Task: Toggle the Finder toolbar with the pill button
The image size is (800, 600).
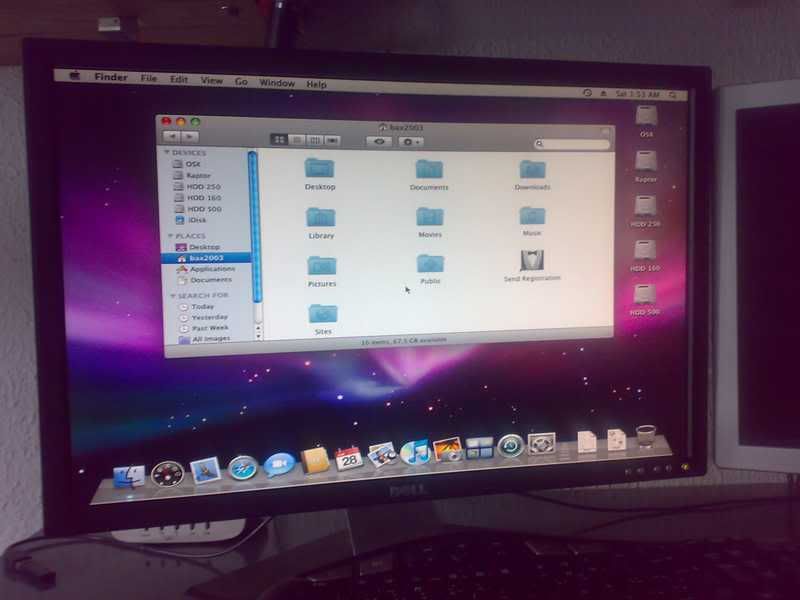Action: pyautogui.click(x=605, y=132)
